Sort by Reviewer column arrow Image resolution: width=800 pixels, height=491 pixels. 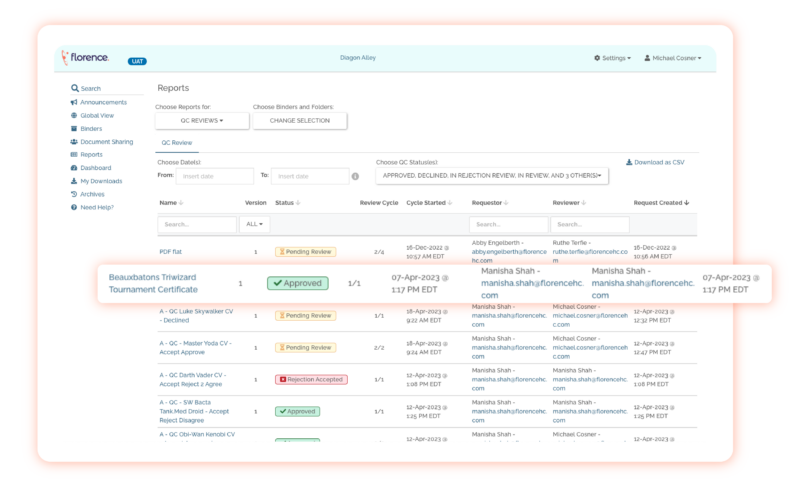pyautogui.click(x=584, y=203)
